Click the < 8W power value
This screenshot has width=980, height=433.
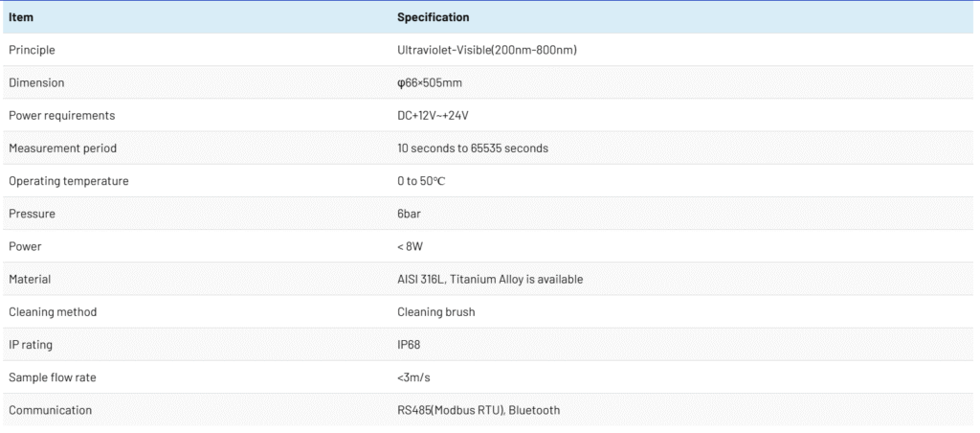click(x=410, y=246)
